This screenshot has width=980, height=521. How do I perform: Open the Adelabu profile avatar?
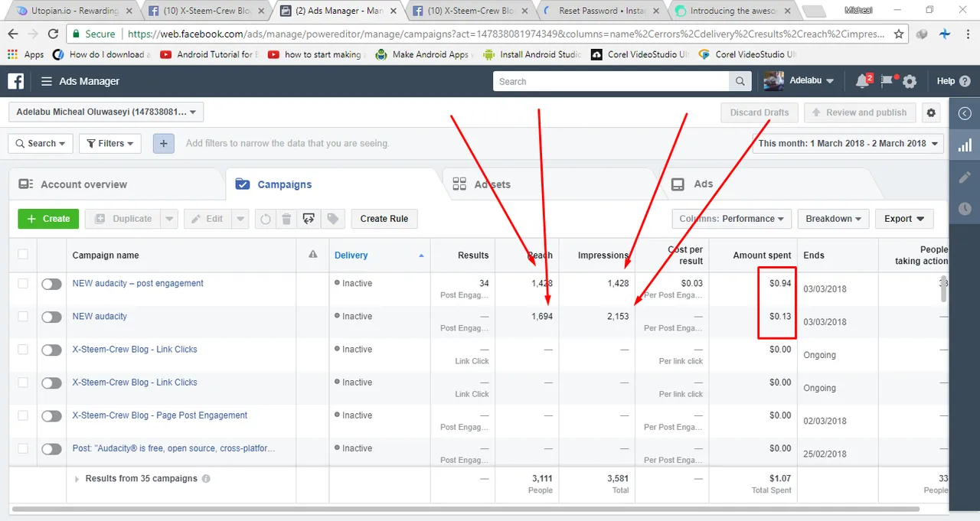point(773,81)
